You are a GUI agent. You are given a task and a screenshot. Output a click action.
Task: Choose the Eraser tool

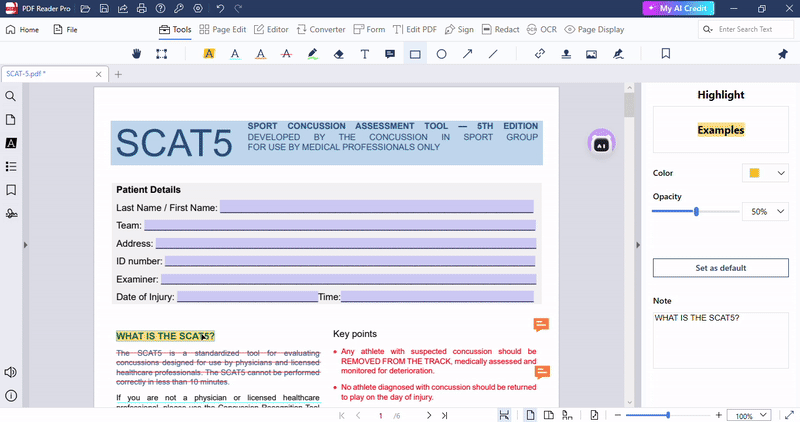pos(339,54)
